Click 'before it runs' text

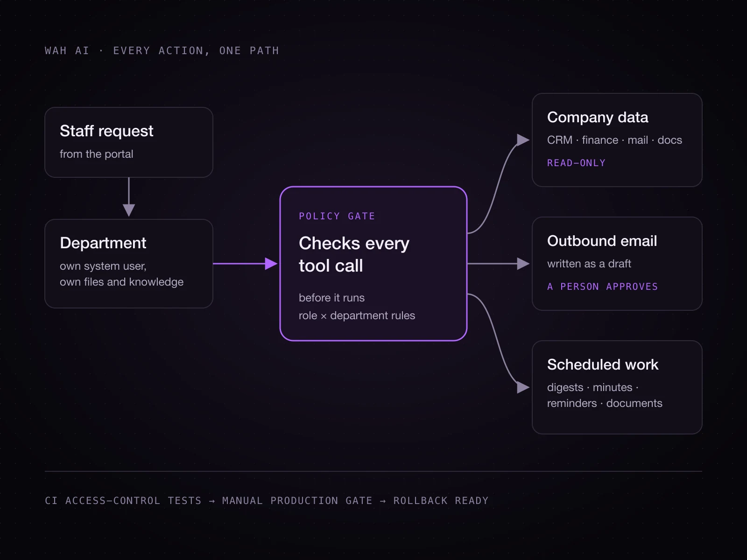point(332,298)
